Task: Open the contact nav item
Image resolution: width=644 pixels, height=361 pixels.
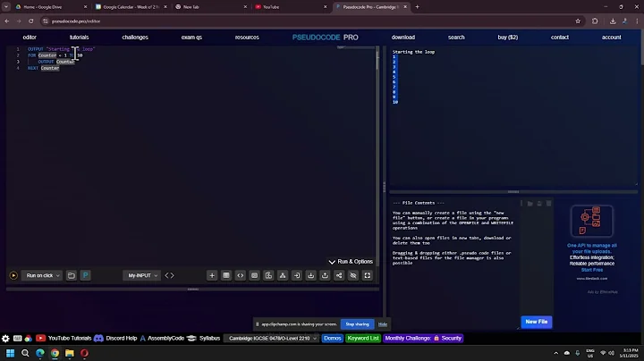Action: click(x=560, y=38)
